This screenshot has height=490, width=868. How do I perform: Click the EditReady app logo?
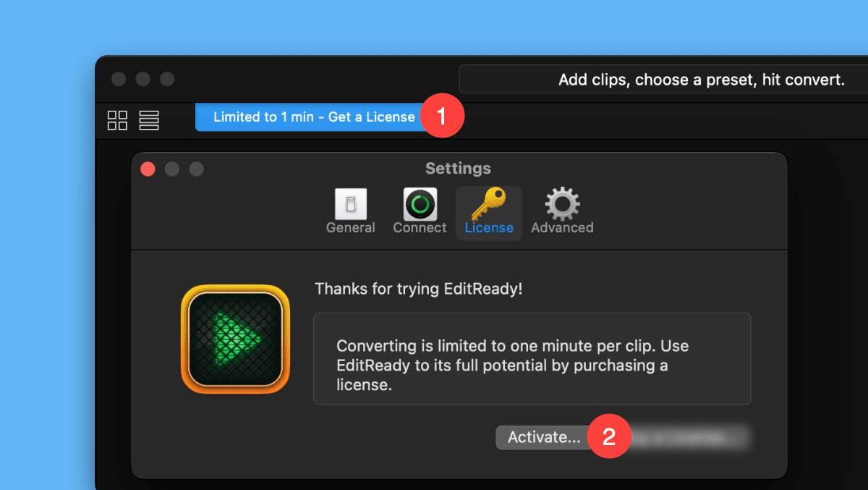pos(235,339)
